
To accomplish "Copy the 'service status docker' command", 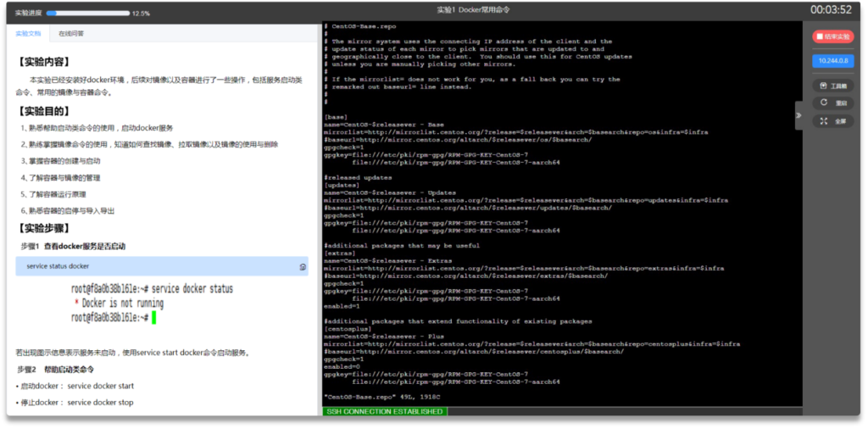I will point(303,266).
